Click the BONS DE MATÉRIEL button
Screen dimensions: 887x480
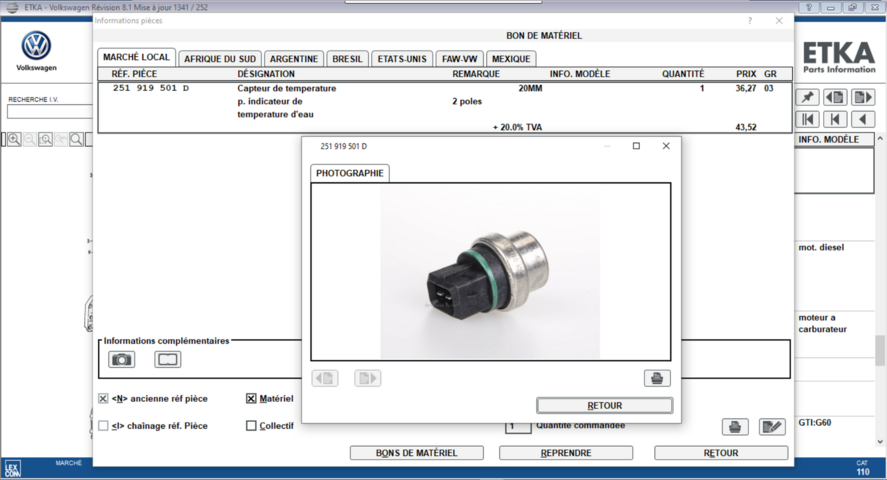tap(417, 453)
